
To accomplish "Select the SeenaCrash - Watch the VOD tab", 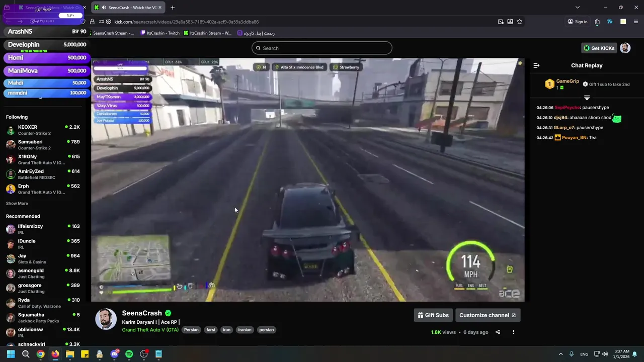I will 129,8.
